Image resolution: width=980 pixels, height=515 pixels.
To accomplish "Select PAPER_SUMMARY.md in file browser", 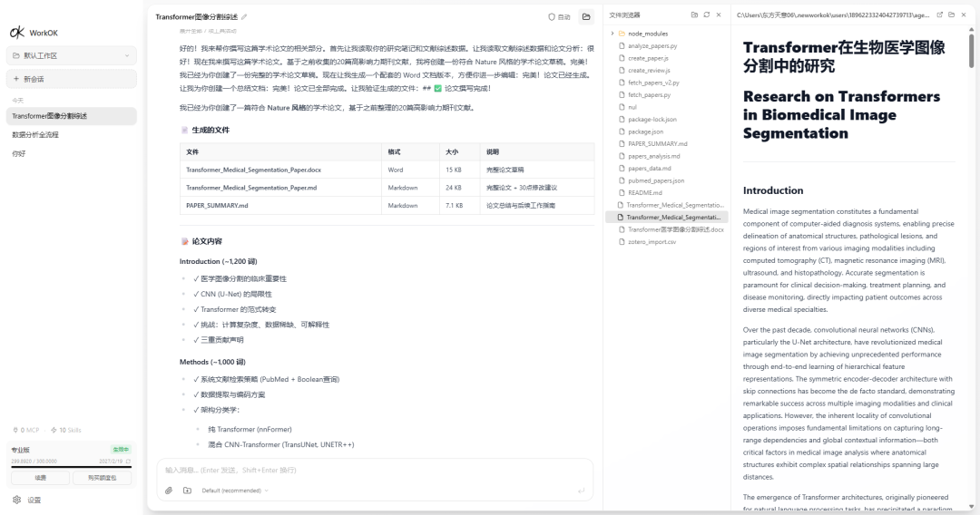I will coord(667,143).
